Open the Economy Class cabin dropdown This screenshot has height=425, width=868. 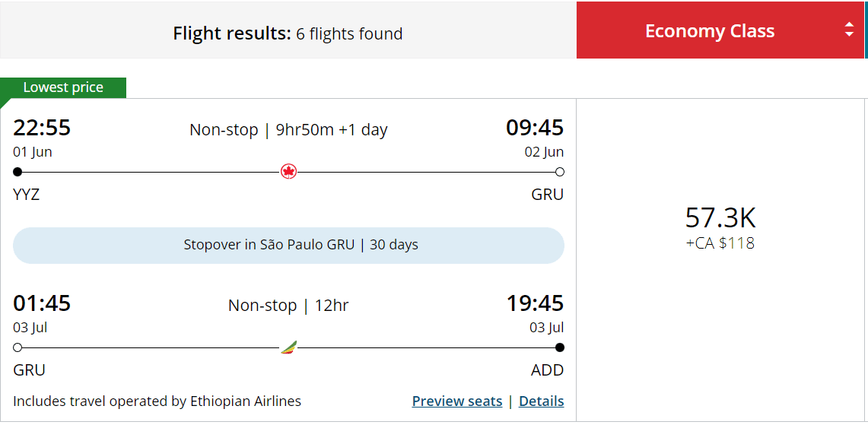point(709,31)
